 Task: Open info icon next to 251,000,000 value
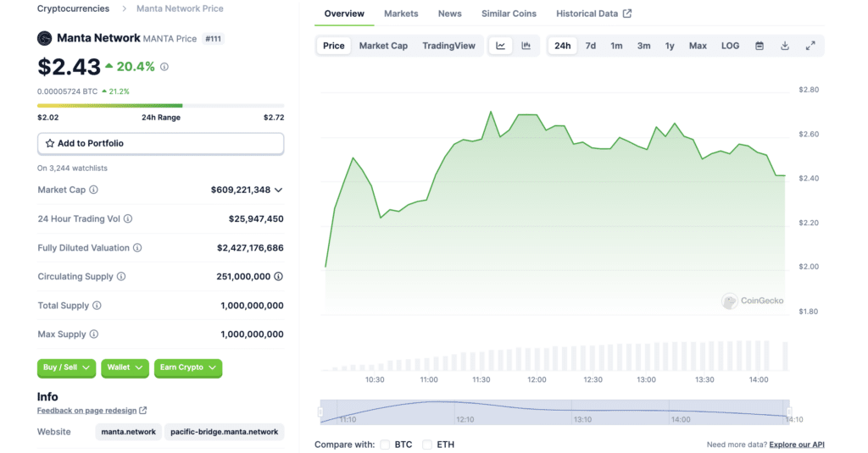tap(278, 277)
